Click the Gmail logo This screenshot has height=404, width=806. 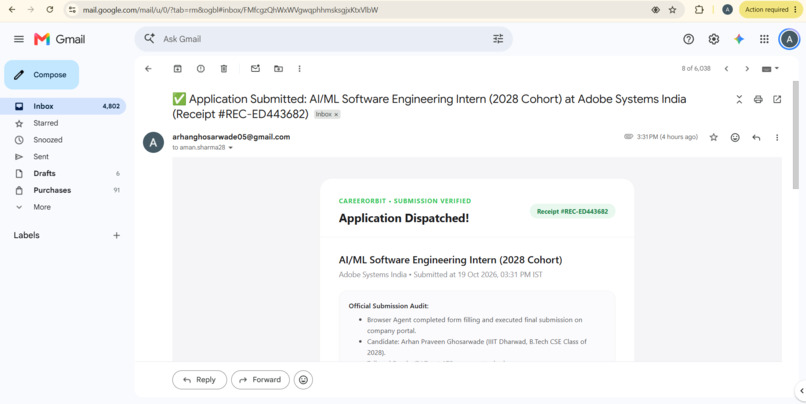[x=60, y=39]
